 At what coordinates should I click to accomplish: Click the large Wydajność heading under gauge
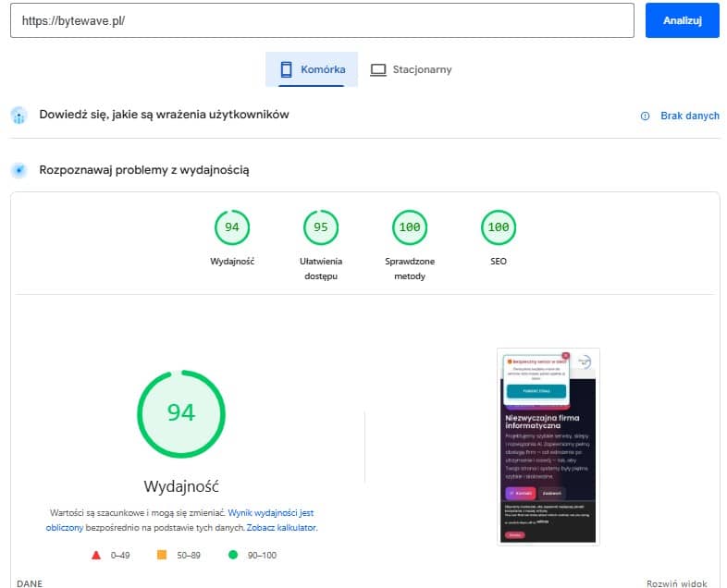(x=181, y=486)
